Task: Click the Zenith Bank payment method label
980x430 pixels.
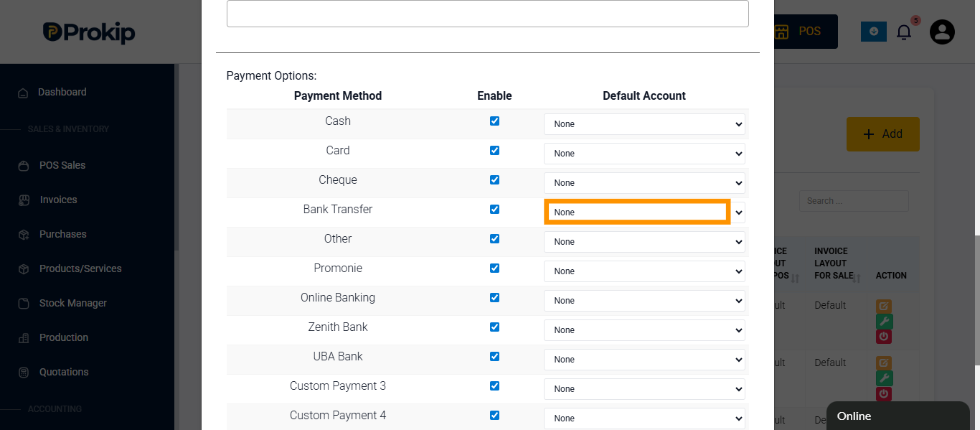Action: [x=338, y=327]
